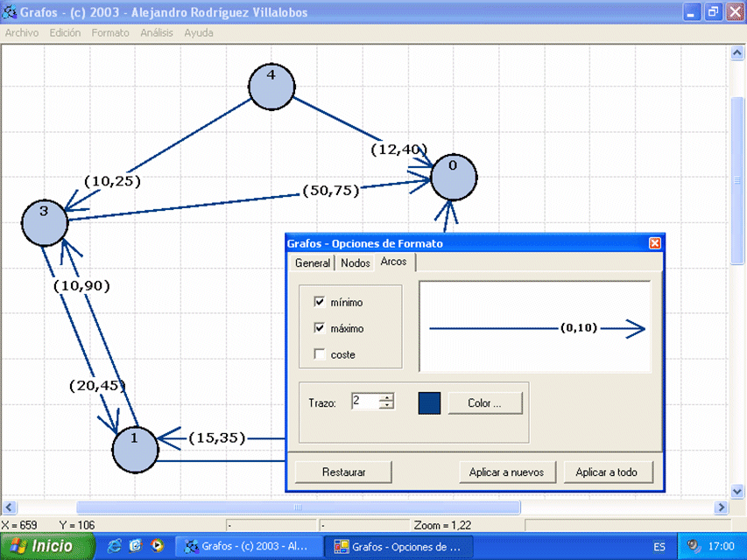Image resolution: width=747 pixels, height=560 pixels.
Task: Open Windows Media Player quick launch icon
Action: [x=156, y=546]
